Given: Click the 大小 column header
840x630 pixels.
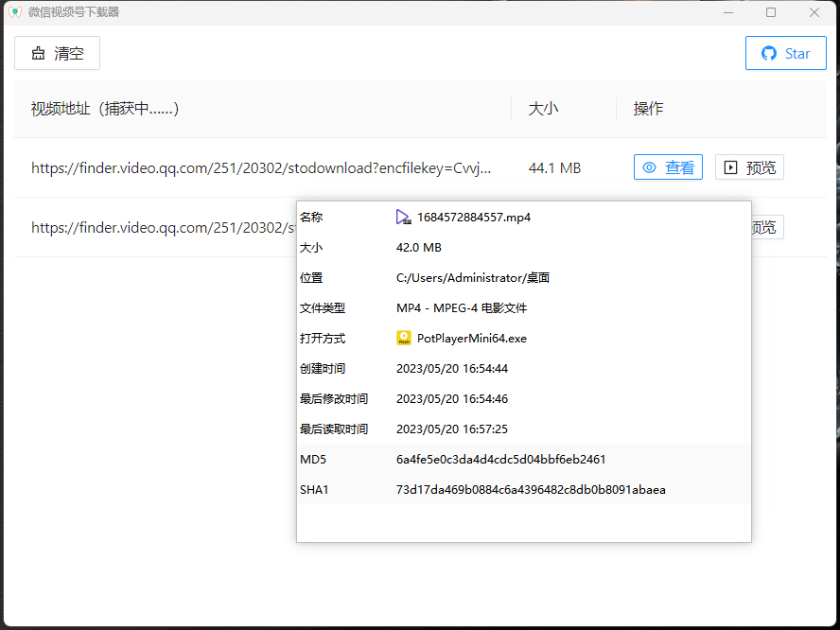Looking at the screenshot, I should pos(543,109).
